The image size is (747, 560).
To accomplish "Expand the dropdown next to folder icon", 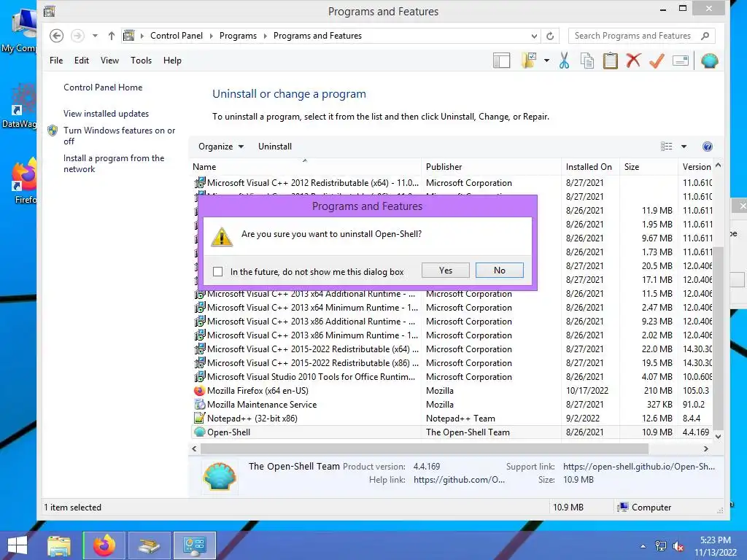I will pyautogui.click(x=546, y=61).
